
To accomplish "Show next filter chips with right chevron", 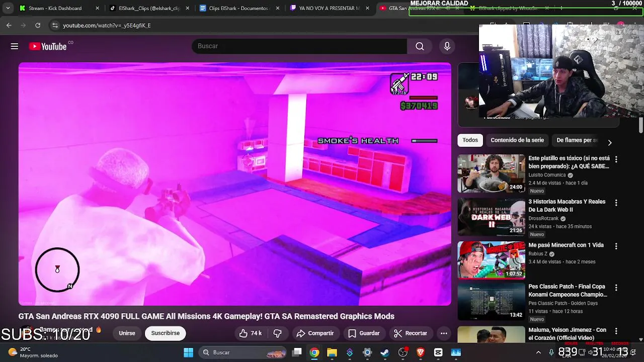I will 610,143.
